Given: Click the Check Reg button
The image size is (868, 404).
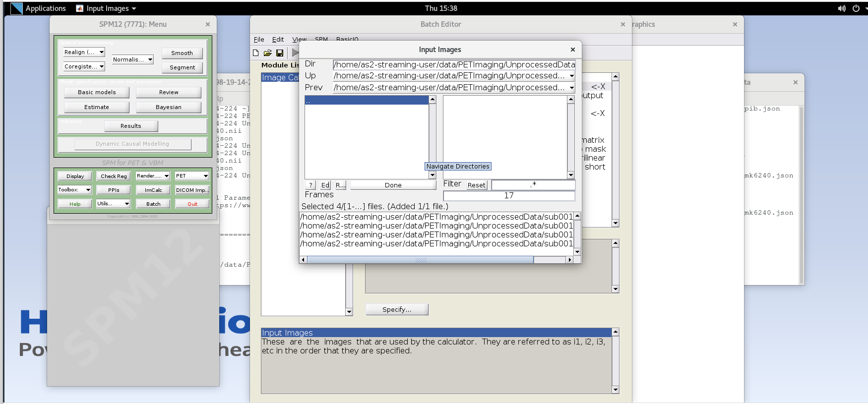Looking at the screenshot, I should 114,176.
